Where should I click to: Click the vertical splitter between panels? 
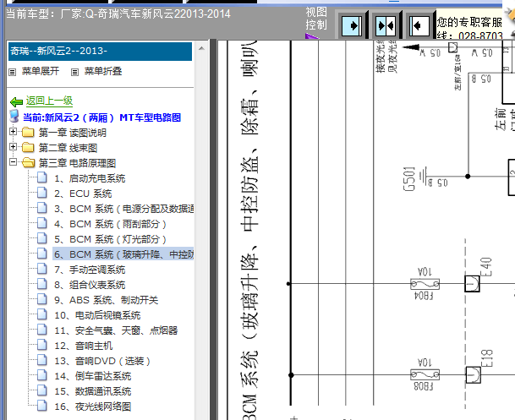[x=213, y=230]
